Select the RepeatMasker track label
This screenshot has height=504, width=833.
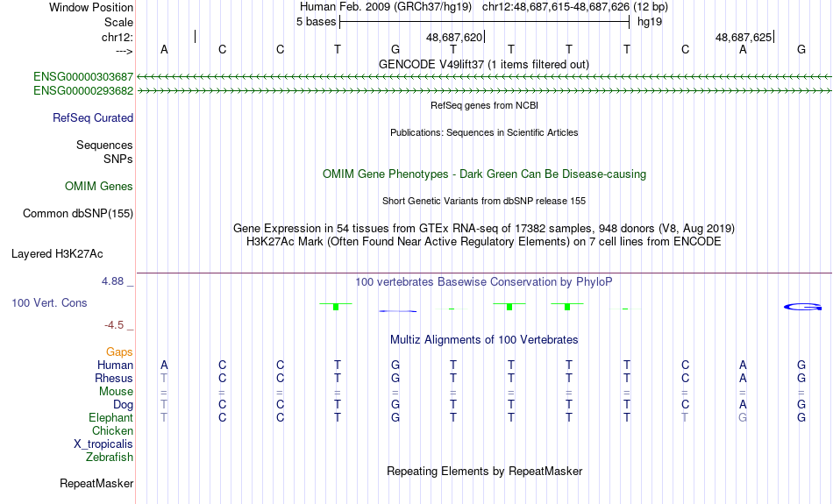[96, 483]
